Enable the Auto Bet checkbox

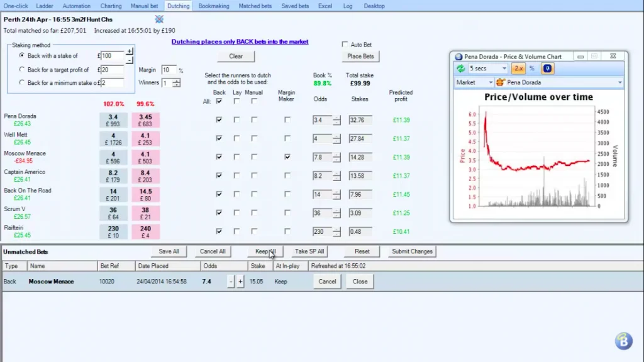[345, 45]
